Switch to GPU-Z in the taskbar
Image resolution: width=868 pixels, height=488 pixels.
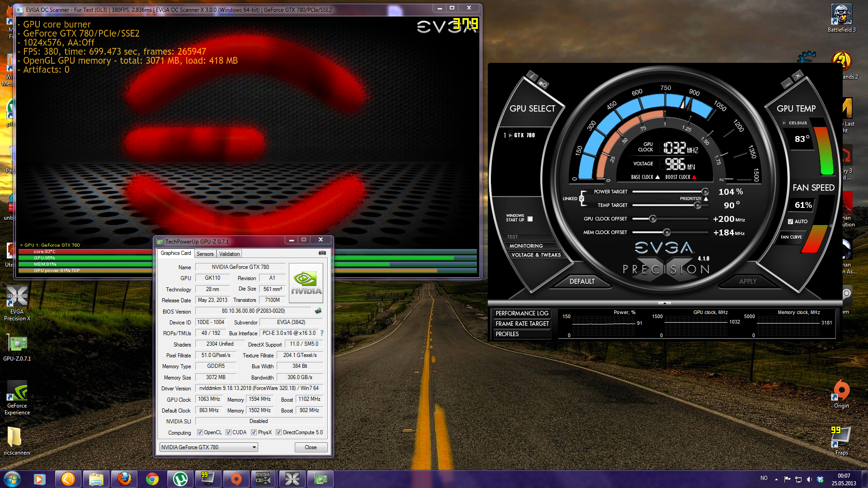321,479
